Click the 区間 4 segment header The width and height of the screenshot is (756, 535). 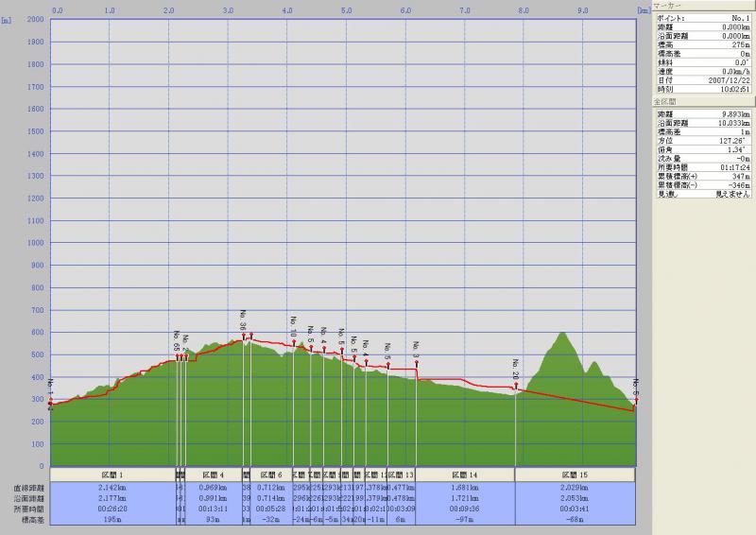click(x=213, y=475)
